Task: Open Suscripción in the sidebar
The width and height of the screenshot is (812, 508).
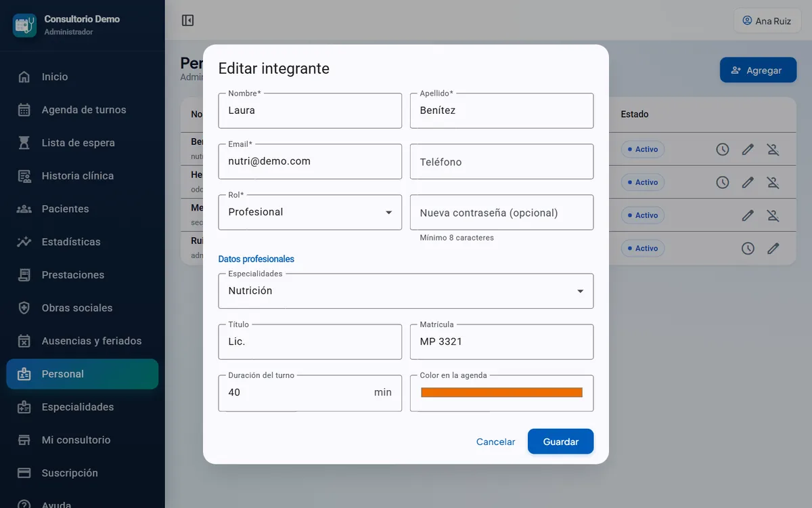Action: coord(83,473)
